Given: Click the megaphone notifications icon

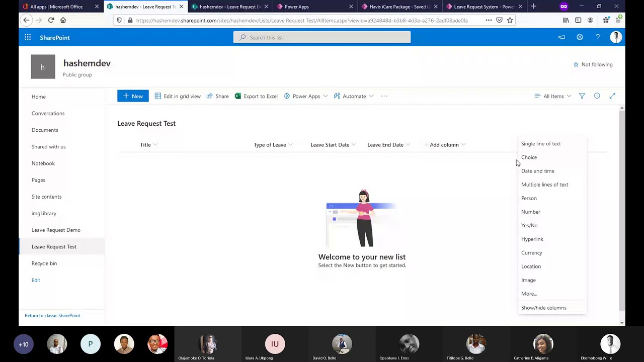Looking at the screenshot, I should tap(561, 37).
